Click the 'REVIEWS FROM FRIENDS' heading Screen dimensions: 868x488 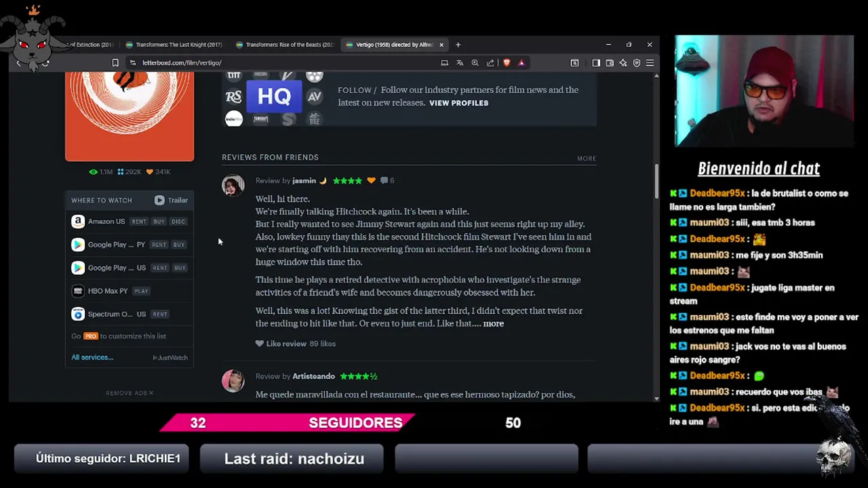(270, 157)
